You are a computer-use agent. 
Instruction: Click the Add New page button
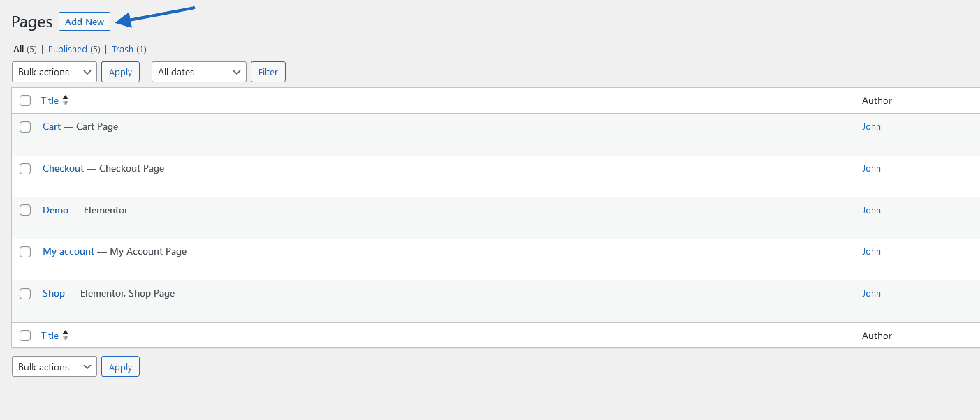[85, 22]
